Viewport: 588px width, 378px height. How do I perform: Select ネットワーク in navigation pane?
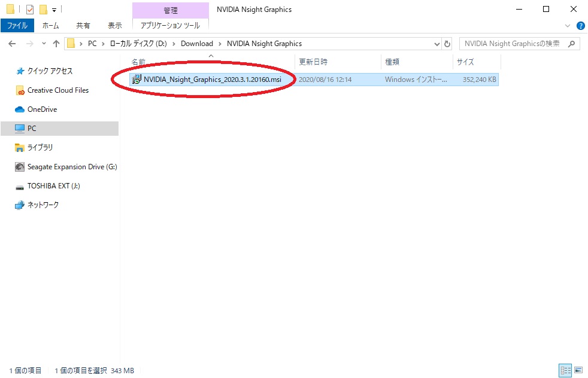tap(43, 205)
